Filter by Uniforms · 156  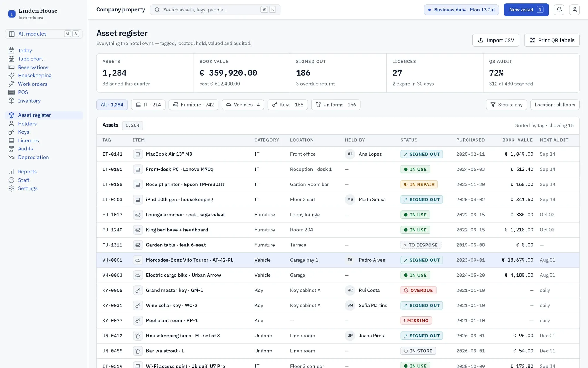pyautogui.click(x=336, y=105)
